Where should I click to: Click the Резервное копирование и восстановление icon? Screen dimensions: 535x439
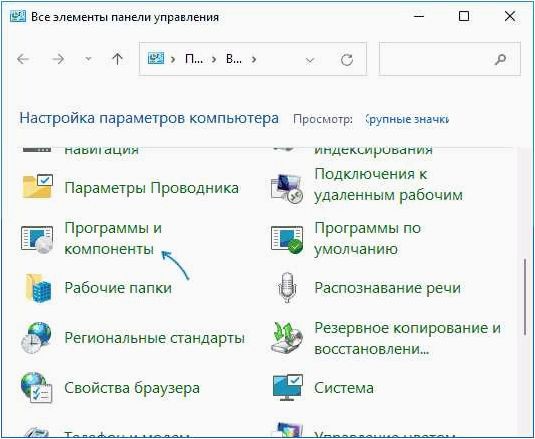[287, 338]
